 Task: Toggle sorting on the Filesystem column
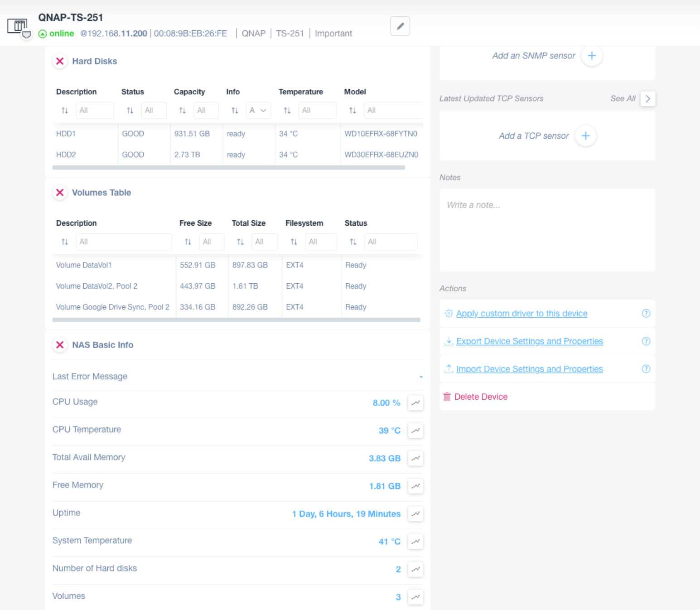coord(294,242)
